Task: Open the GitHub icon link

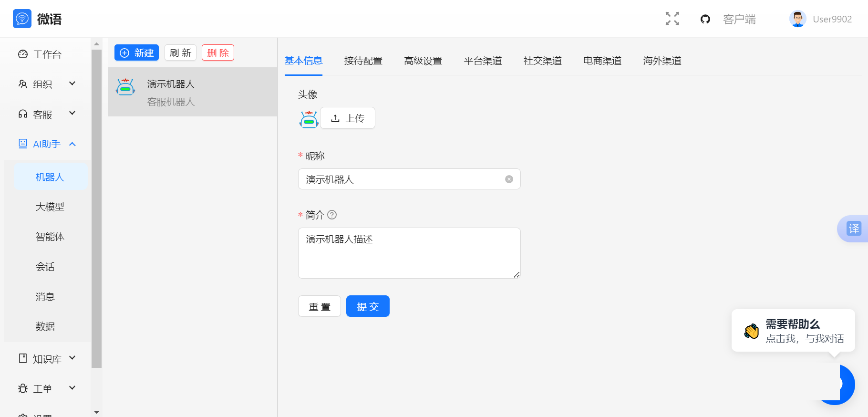Action: [705, 19]
